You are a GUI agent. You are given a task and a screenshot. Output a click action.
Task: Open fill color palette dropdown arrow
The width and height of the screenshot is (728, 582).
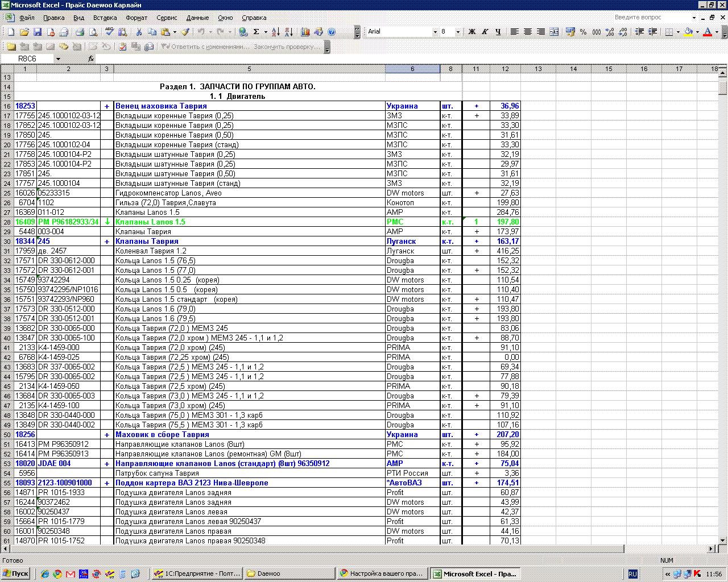[x=698, y=32]
